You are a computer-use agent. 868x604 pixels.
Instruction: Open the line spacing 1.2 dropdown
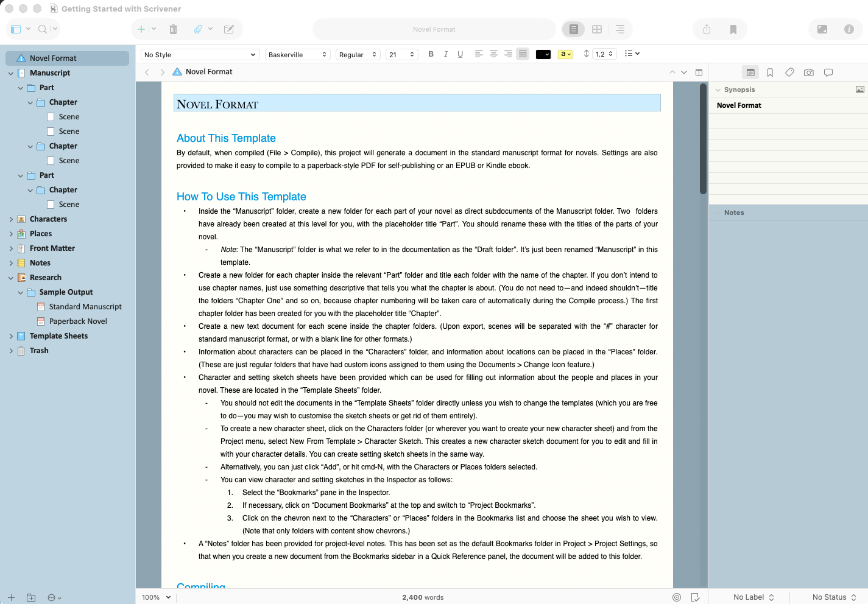[605, 54]
